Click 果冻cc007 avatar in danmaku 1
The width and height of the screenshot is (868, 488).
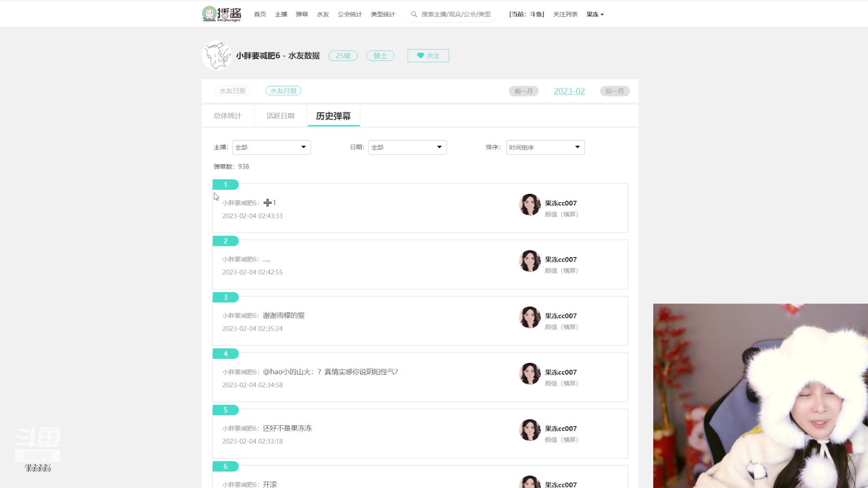coord(530,205)
